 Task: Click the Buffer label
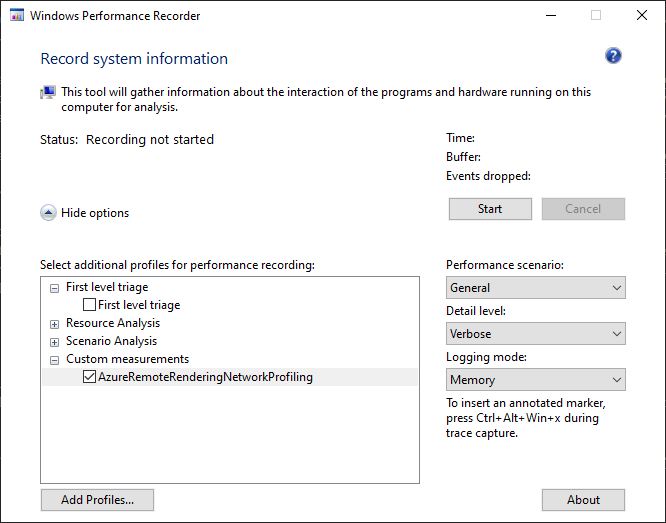[463, 157]
